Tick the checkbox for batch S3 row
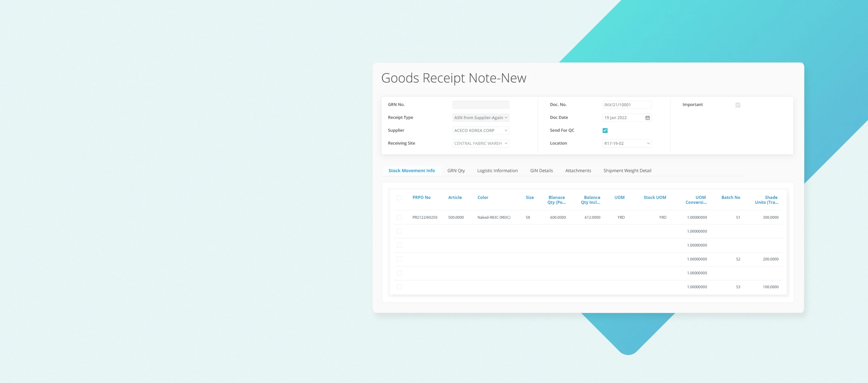The width and height of the screenshot is (868, 383). 399,287
